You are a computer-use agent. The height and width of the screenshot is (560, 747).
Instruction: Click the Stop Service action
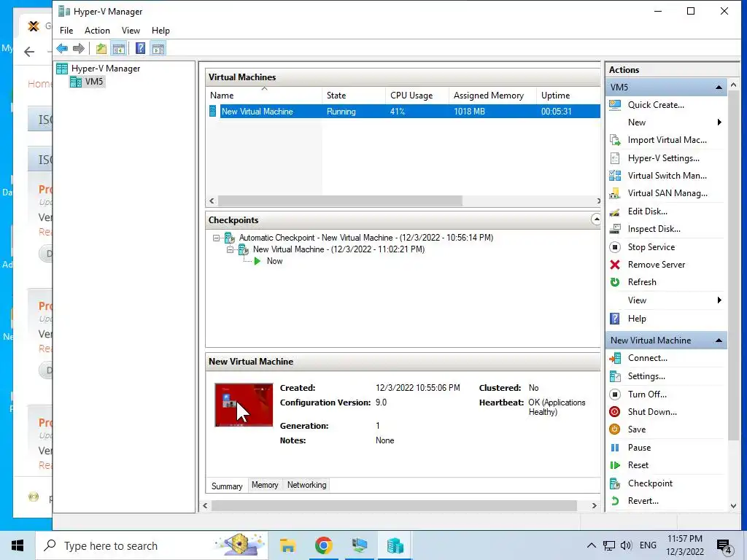pyautogui.click(x=651, y=247)
